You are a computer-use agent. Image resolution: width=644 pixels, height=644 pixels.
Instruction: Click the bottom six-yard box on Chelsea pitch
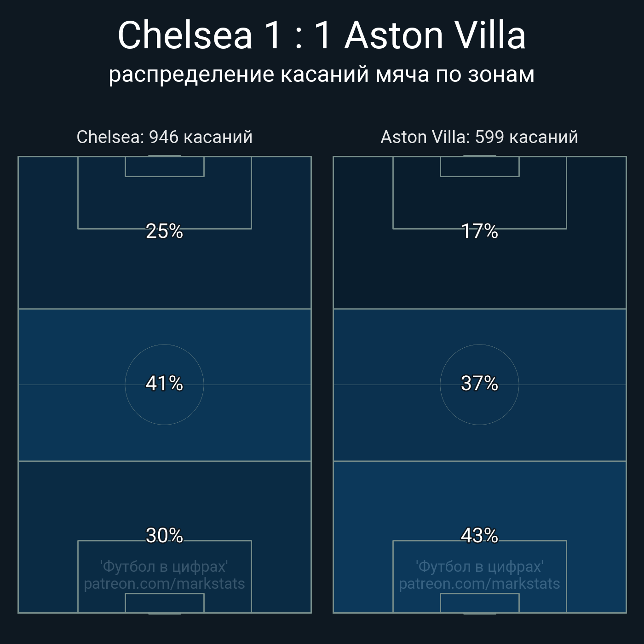164,603
